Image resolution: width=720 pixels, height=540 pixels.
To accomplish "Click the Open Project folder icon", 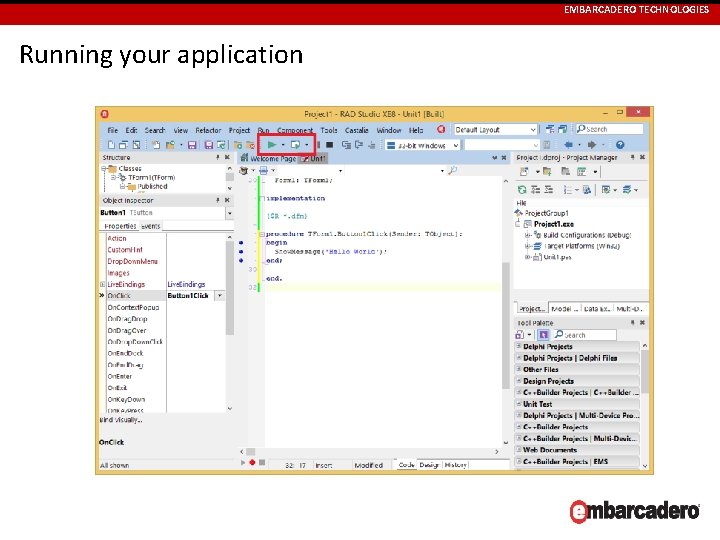I will (x=170, y=145).
